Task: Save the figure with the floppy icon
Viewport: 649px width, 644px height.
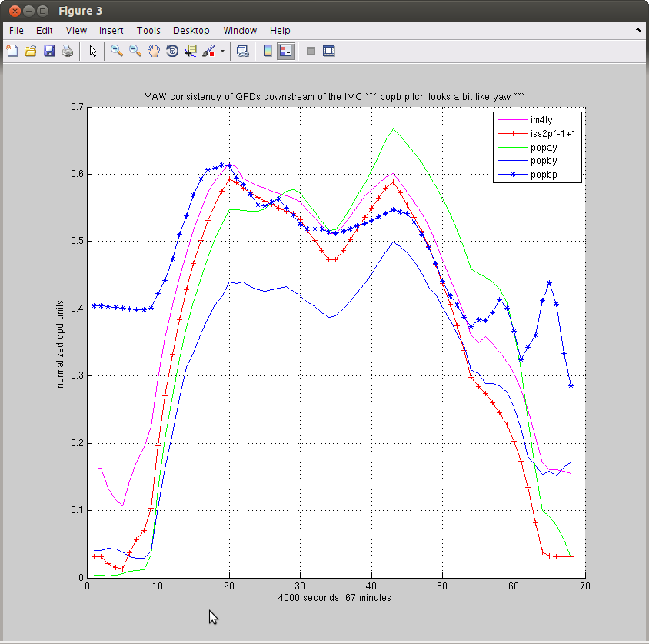Action: tap(49, 51)
